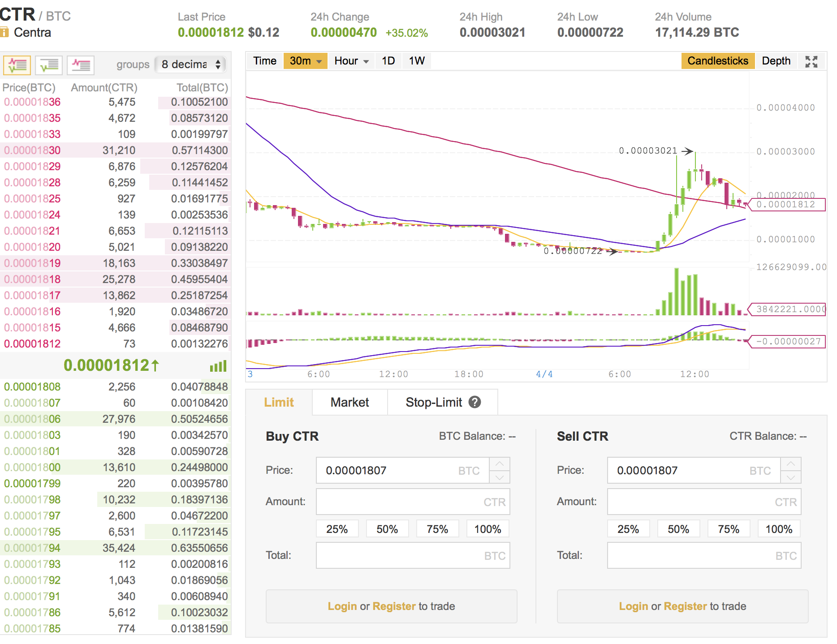Set Sell amount to 25%

pyautogui.click(x=628, y=529)
